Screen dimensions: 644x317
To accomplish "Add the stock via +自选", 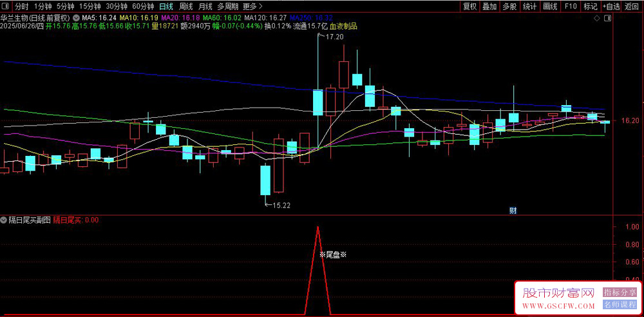I will coord(612,6).
